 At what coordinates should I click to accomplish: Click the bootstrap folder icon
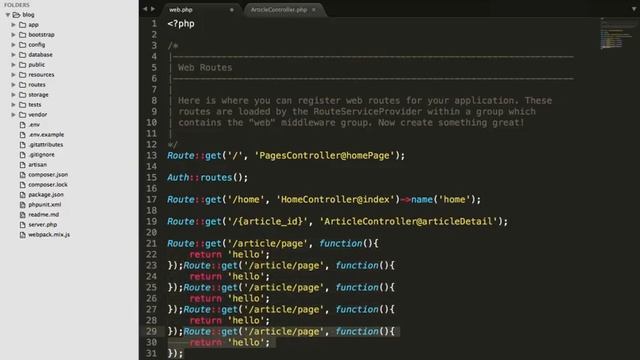pos(23,35)
